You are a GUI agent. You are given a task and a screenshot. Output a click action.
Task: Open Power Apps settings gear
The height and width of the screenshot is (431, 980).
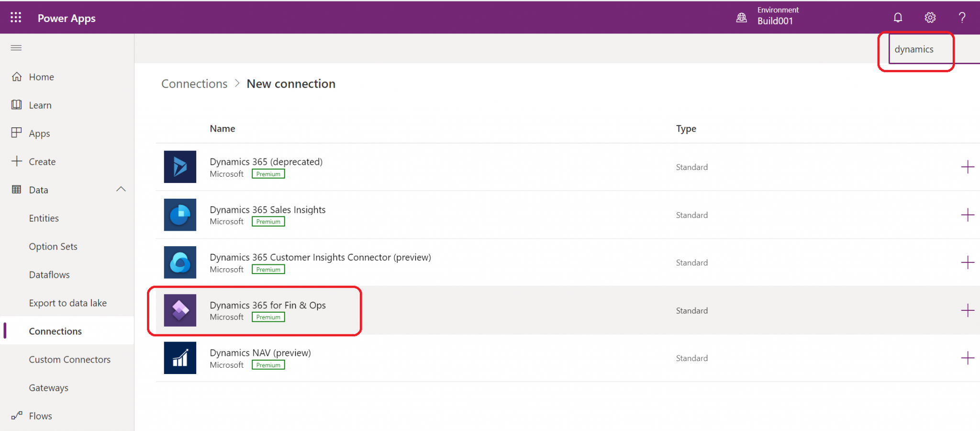930,17
